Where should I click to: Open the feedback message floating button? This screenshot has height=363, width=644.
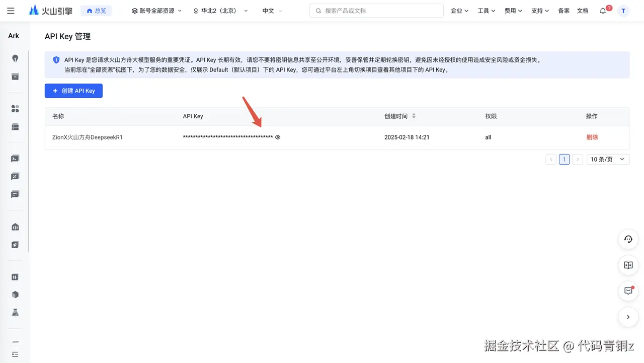(x=628, y=291)
